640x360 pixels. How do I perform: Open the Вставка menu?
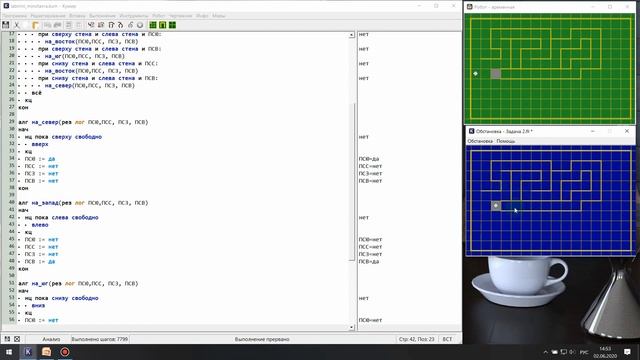(x=77, y=16)
